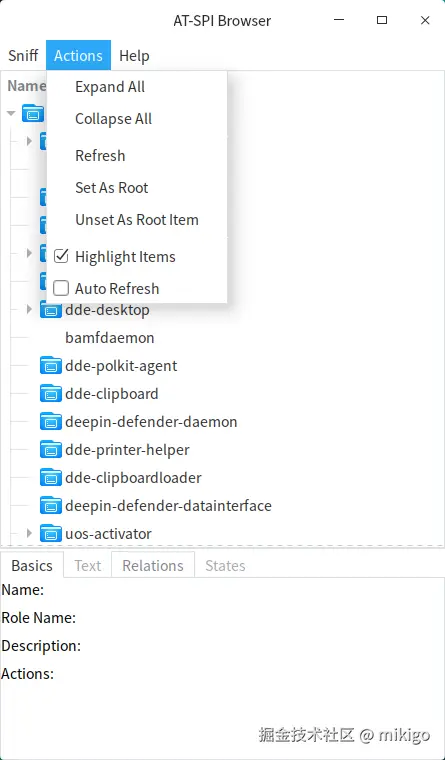The image size is (445, 760).
Task: Click the dde-clipboard folder icon
Action: coord(51,394)
